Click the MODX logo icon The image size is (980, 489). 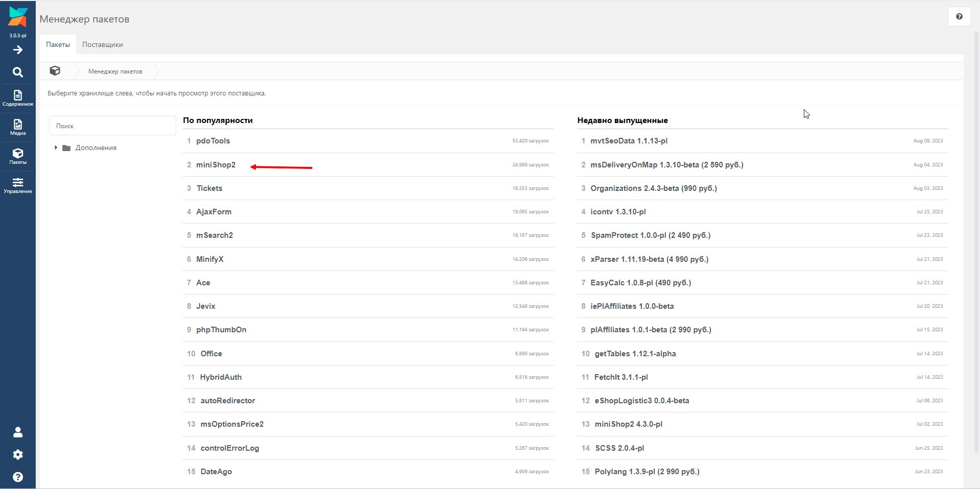coord(18,17)
